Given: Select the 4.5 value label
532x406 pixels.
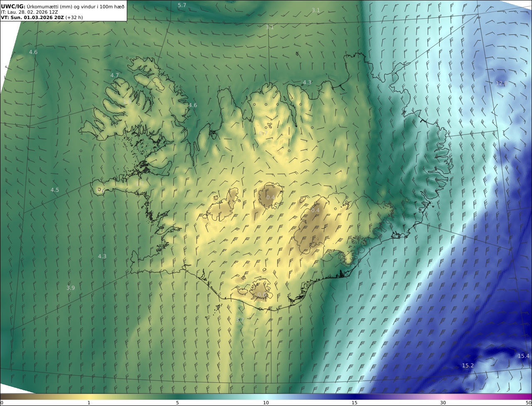Looking at the screenshot, I should [x=55, y=190].
